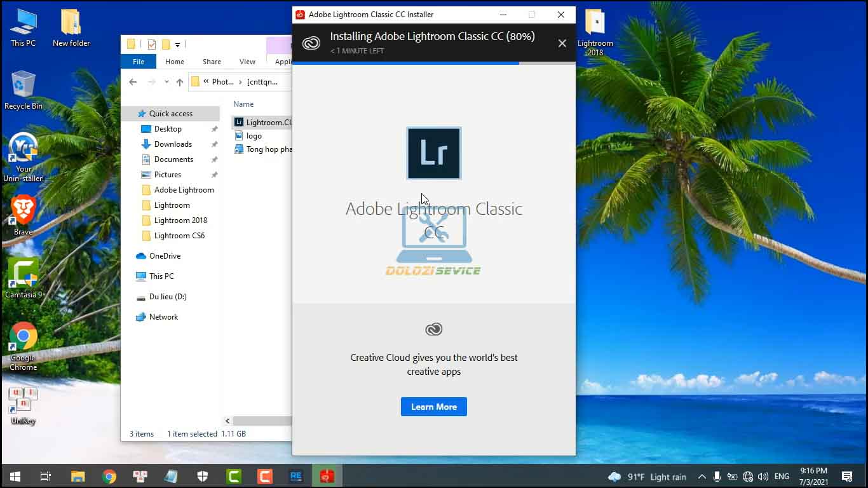Open the File menu in Explorer
The height and width of the screenshot is (488, 868).
pyautogui.click(x=138, y=62)
